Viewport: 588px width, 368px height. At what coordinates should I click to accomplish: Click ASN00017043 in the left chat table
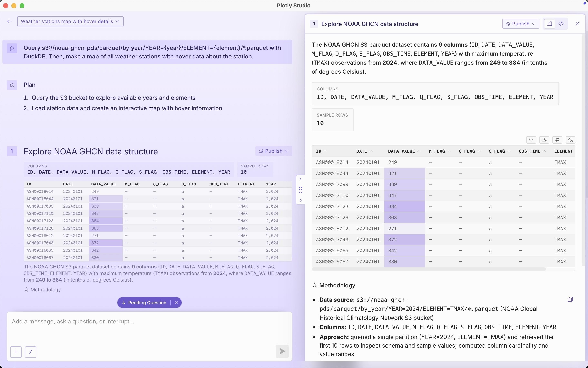coord(40,243)
